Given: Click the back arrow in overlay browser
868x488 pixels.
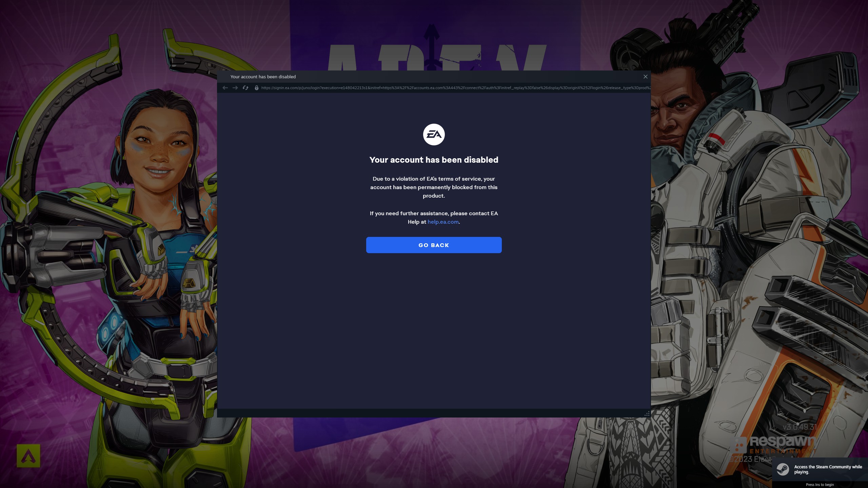Looking at the screenshot, I should point(225,88).
